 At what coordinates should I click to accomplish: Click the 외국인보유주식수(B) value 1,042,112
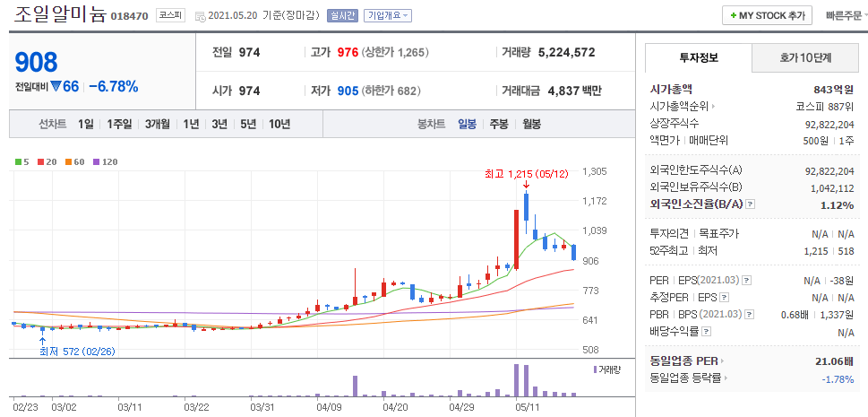tap(832, 188)
